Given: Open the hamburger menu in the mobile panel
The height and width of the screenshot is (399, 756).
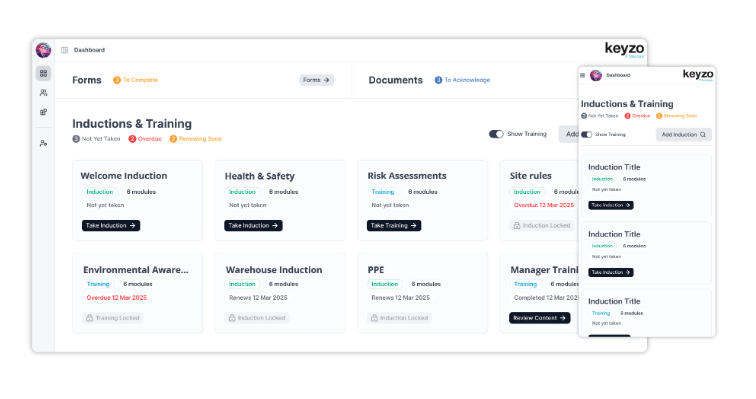Looking at the screenshot, I should point(582,75).
